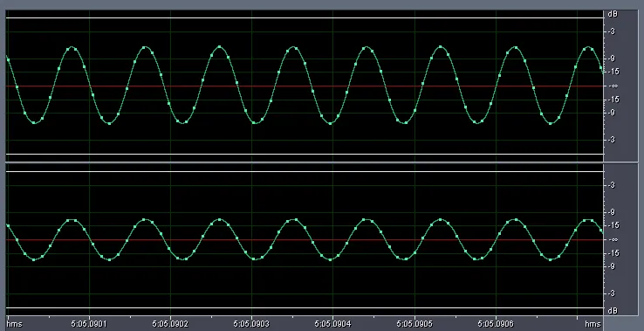Select the upper channel's large-amplitude waveform
644x331 pixels.
click(305, 85)
